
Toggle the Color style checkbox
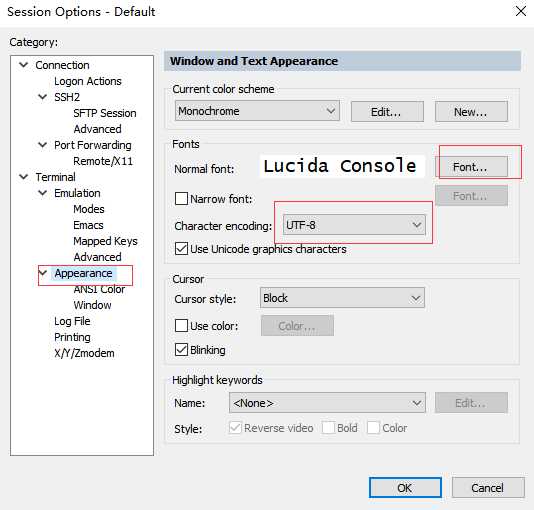pos(373,428)
